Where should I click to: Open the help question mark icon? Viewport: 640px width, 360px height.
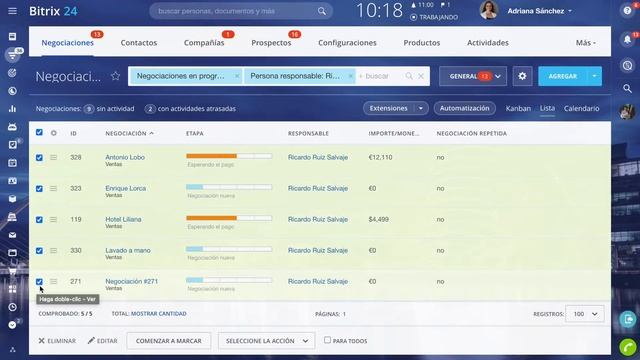pyautogui.click(x=627, y=11)
